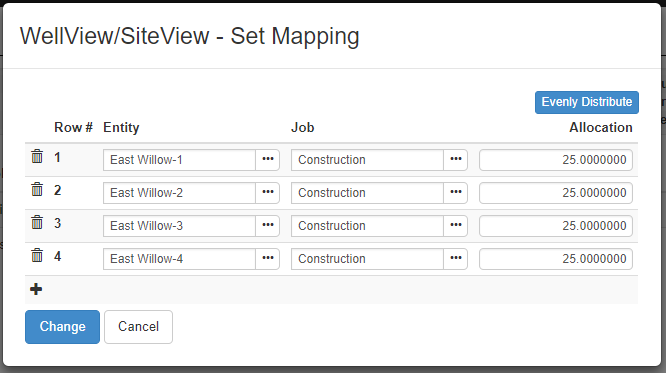Select the East Willow-1 entity field

pyautogui.click(x=179, y=160)
